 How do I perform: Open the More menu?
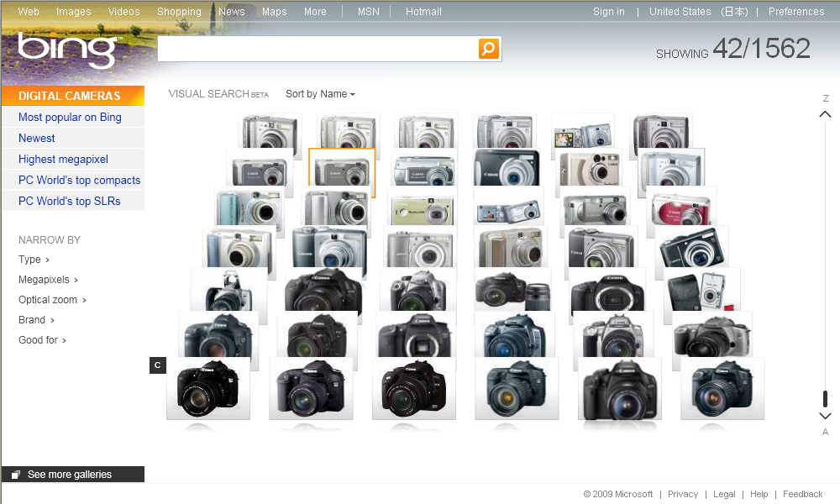(315, 11)
